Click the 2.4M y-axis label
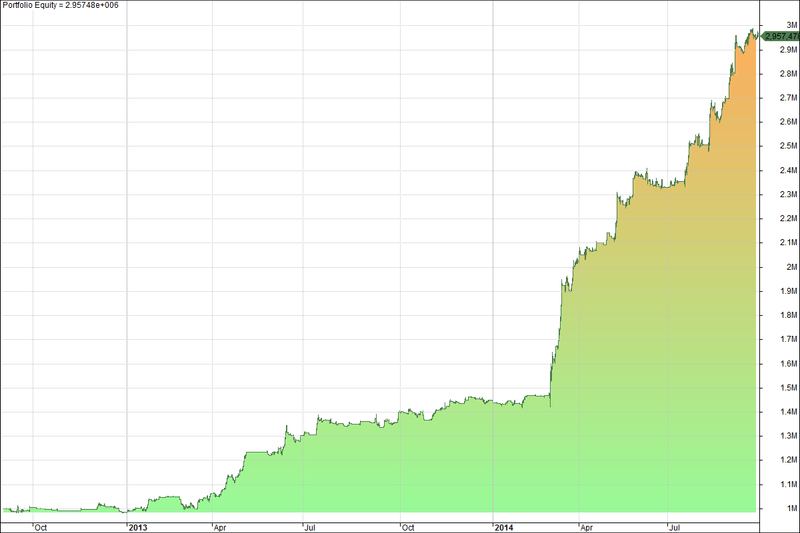Viewport: 800px width, 533px height. [x=789, y=170]
